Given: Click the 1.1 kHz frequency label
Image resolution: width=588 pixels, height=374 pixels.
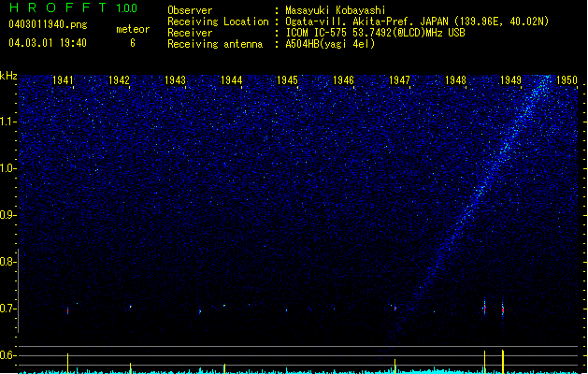Looking at the screenshot, I should pos(8,122).
